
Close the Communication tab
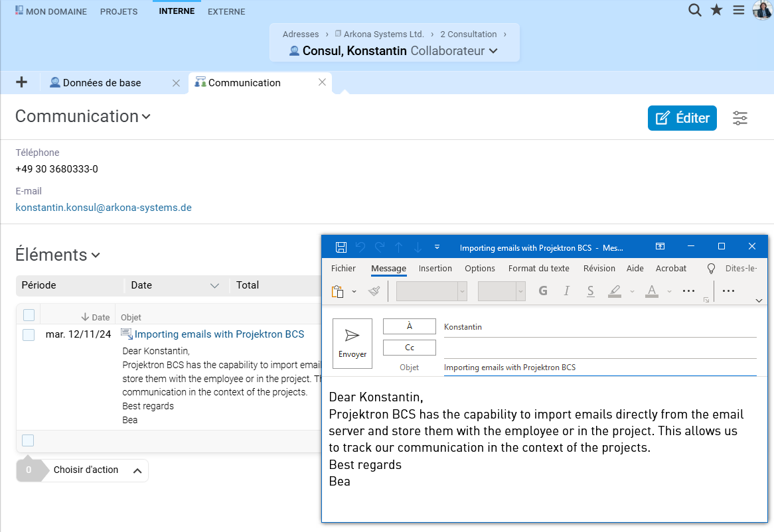322,82
